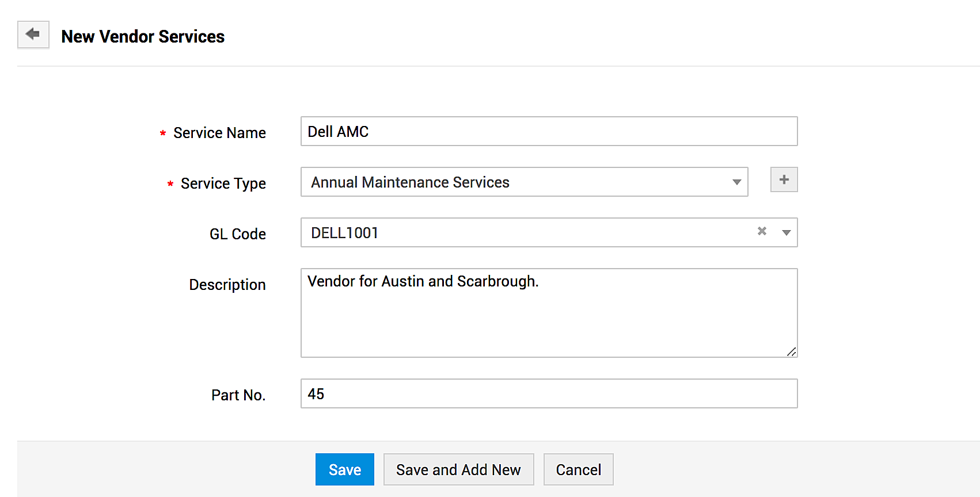
Task: Expand the Service Type dropdown arrow
Action: 736,182
